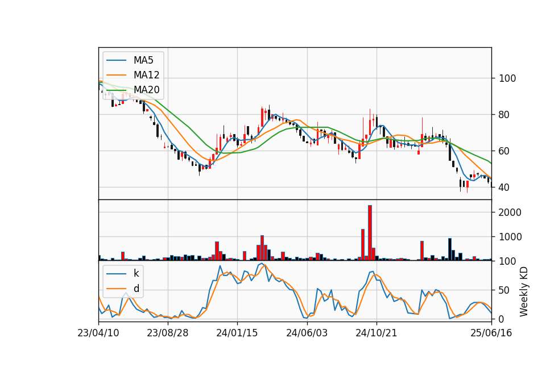Click the 24/10/21 date axis label
Image resolution: width=546 pixels, height=392 pixels.
click(x=376, y=333)
